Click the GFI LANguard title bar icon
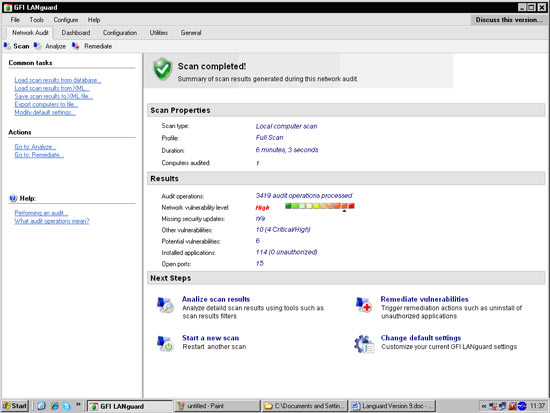 pos(8,7)
